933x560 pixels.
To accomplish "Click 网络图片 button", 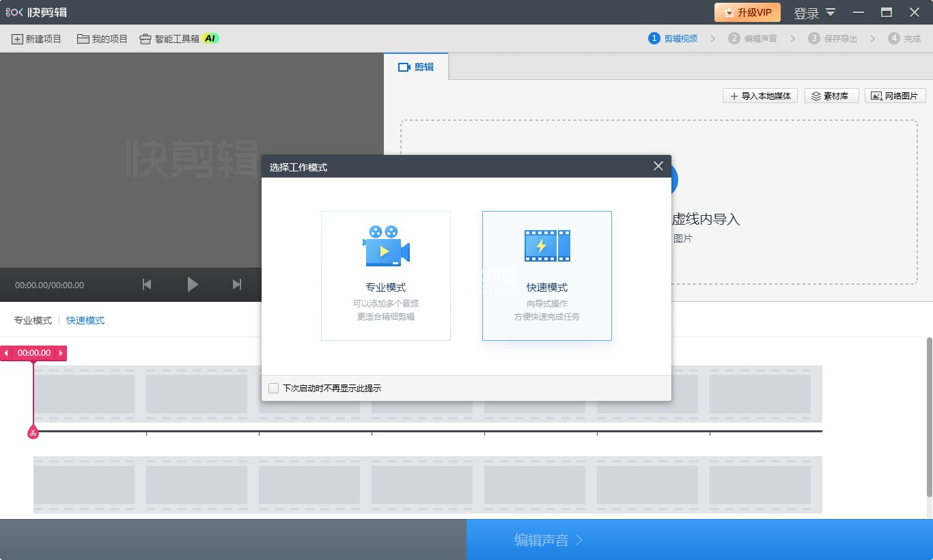I will point(895,96).
